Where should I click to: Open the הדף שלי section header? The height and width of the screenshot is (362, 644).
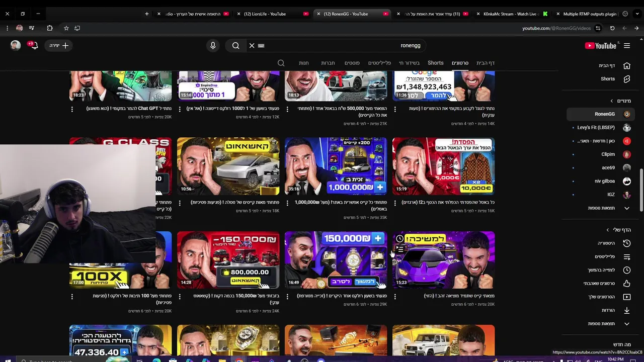tap(618, 230)
